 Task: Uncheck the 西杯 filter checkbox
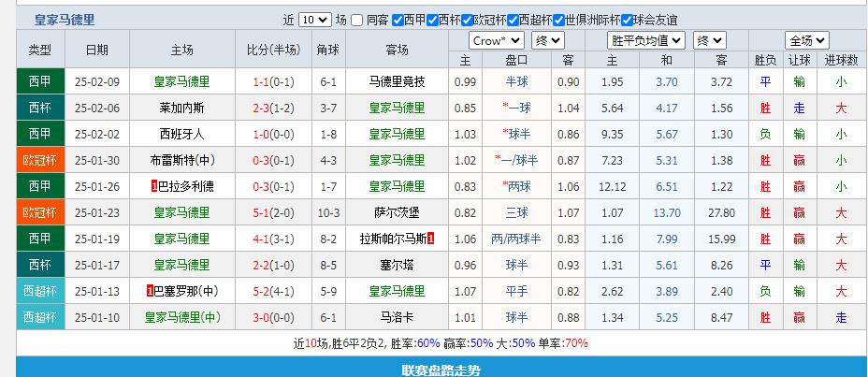point(432,21)
